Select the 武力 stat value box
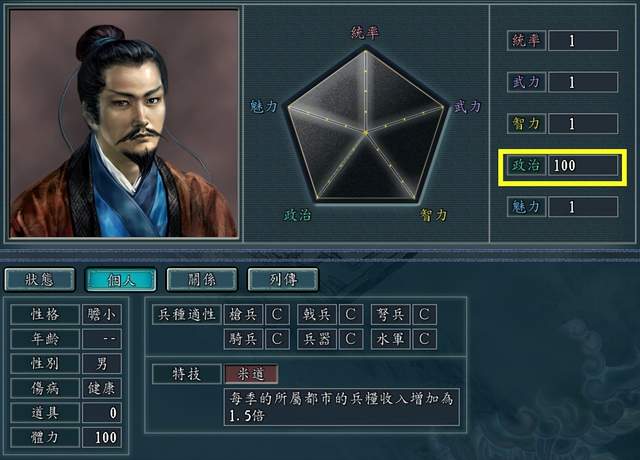 point(583,82)
